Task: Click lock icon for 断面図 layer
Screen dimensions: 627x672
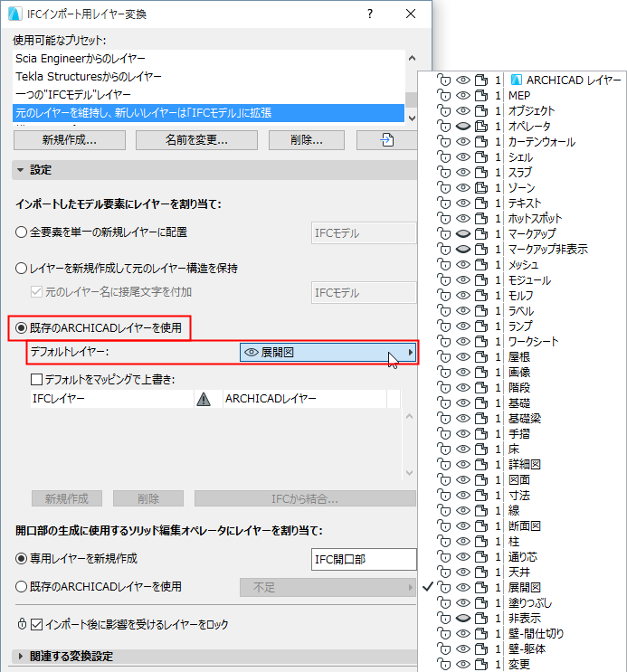Action: (x=444, y=526)
